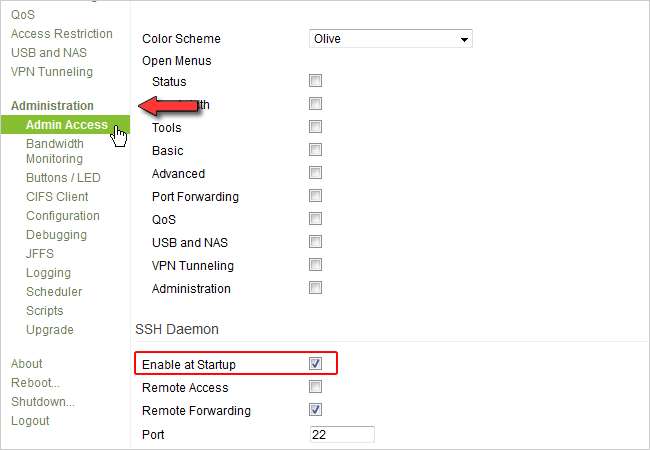Select CIFS Client in sidebar
Viewport: 650px width, 450px height.
pos(57,197)
